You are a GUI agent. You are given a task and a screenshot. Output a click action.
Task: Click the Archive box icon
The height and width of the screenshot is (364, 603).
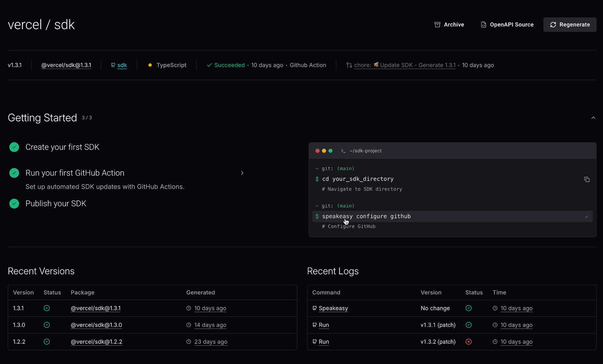(437, 24)
